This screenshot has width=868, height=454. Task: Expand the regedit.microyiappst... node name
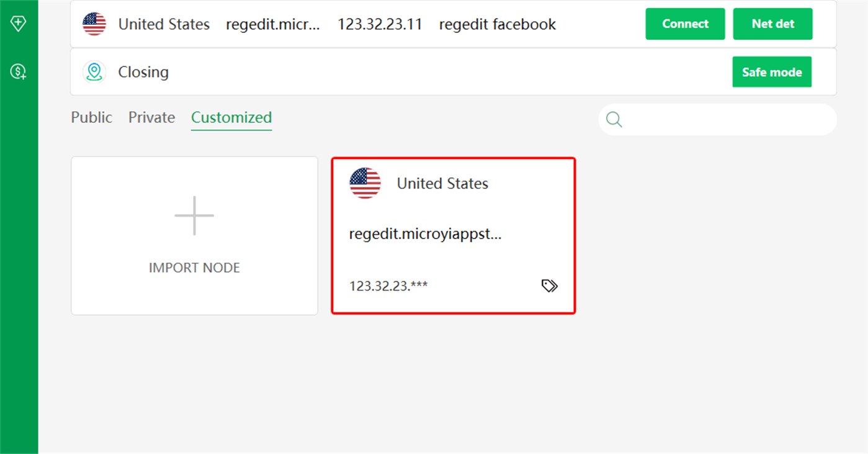[x=426, y=234]
